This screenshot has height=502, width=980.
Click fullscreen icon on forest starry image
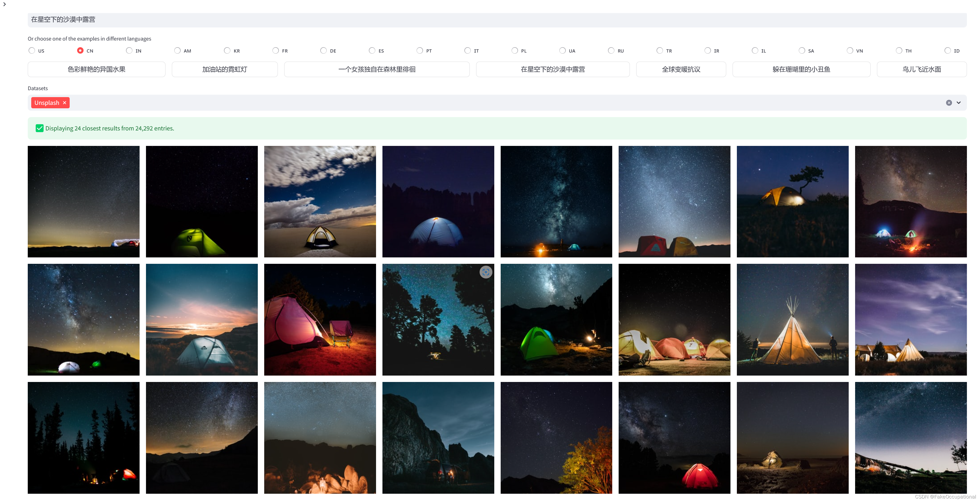click(x=485, y=272)
